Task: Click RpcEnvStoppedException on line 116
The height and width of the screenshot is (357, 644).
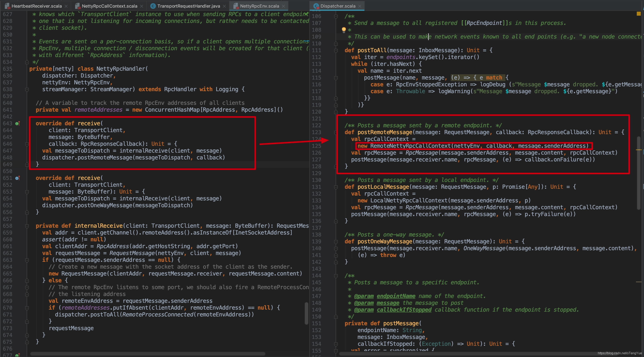Action: [431, 85]
